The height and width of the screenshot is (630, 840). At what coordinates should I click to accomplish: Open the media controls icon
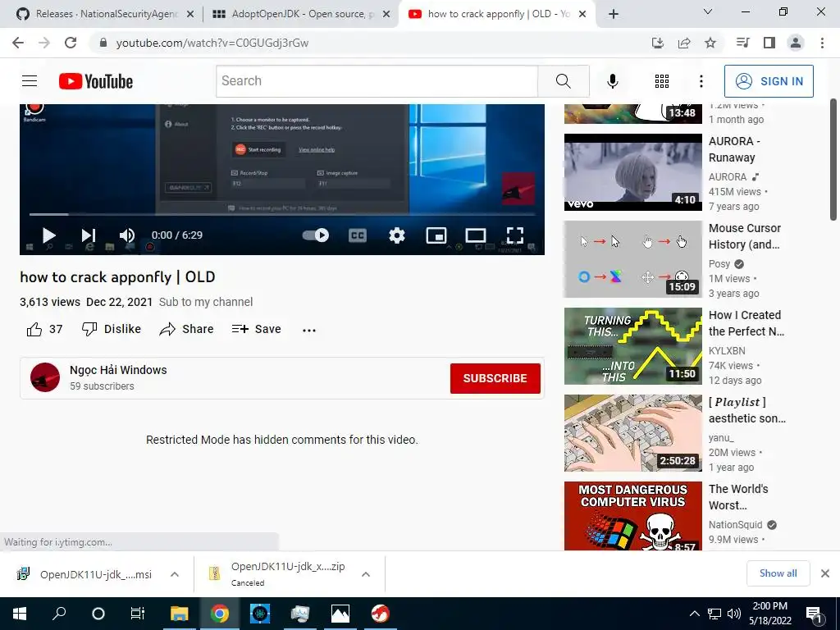pyautogui.click(x=743, y=43)
